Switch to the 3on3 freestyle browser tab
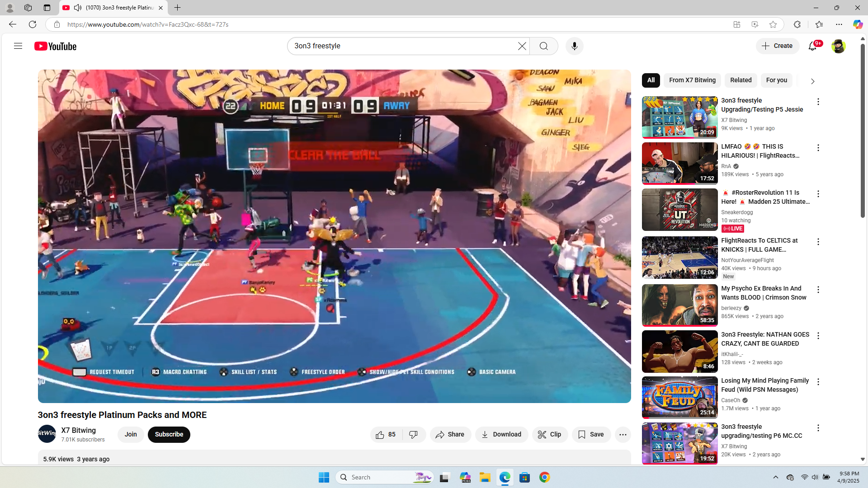The image size is (868, 488). (x=113, y=8)
